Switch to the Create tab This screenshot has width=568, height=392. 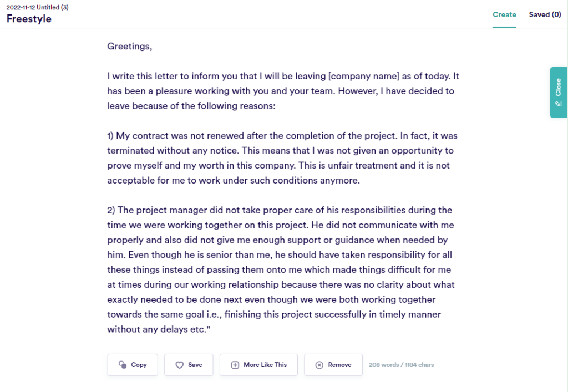(504, 14)
